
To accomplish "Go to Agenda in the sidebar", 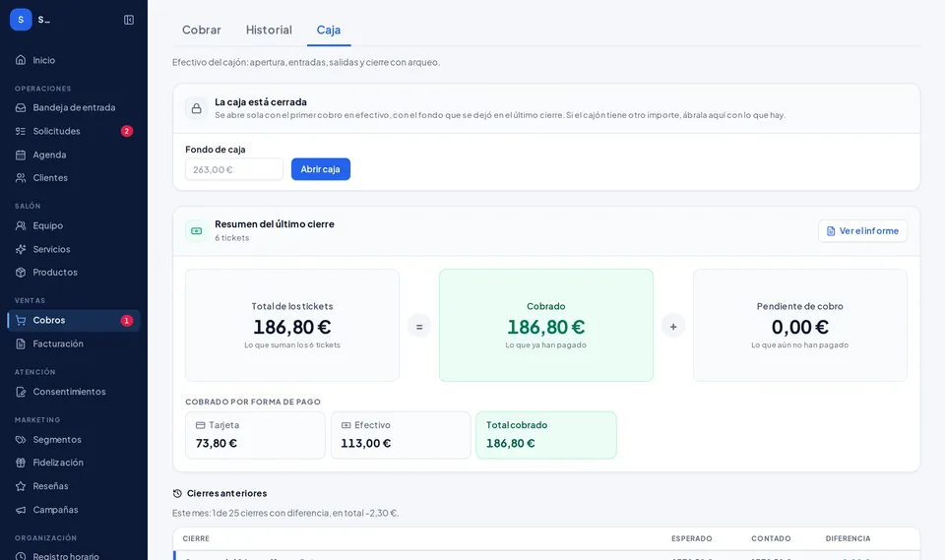I will [x=74, y=155].
